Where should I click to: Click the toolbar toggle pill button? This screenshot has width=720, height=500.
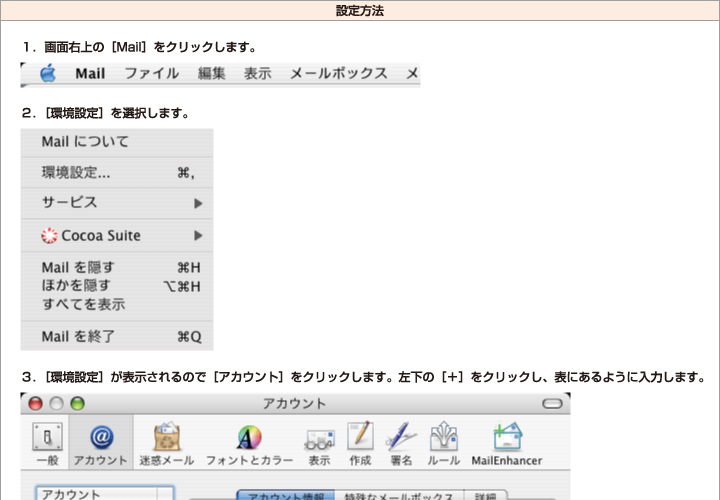click(x=552, y=404)
